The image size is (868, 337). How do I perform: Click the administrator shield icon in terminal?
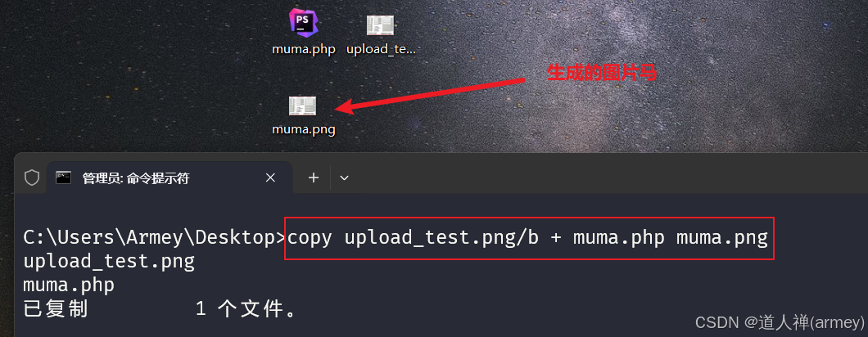tap(32, 177)
